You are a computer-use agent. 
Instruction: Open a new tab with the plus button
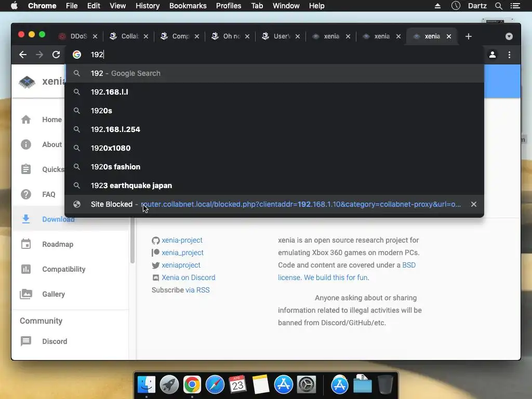point(469,36)
